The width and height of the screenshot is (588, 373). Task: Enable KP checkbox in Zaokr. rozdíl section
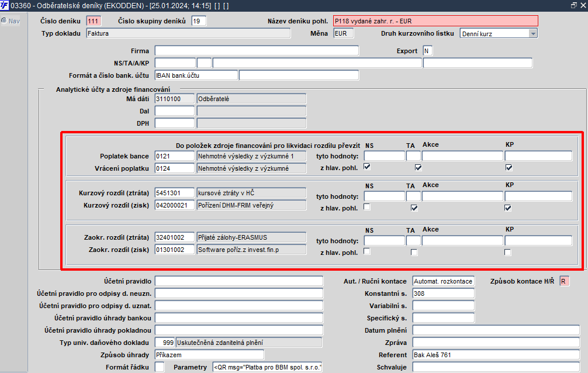(507, 252)
